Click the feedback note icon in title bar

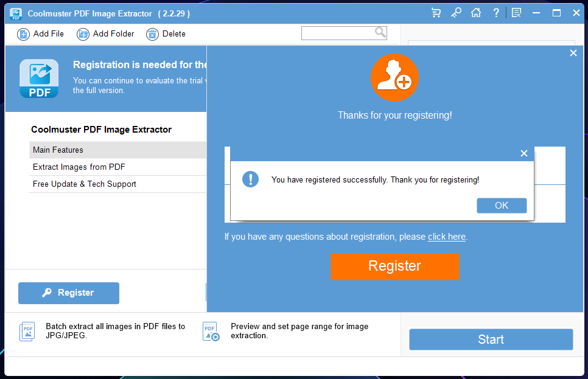click(516, 13)
